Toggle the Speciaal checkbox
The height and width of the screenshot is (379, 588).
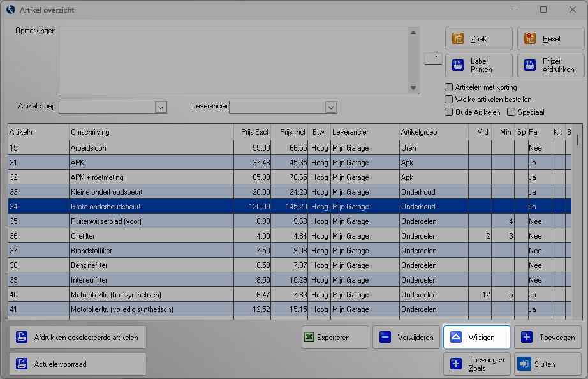click(511, 112)
